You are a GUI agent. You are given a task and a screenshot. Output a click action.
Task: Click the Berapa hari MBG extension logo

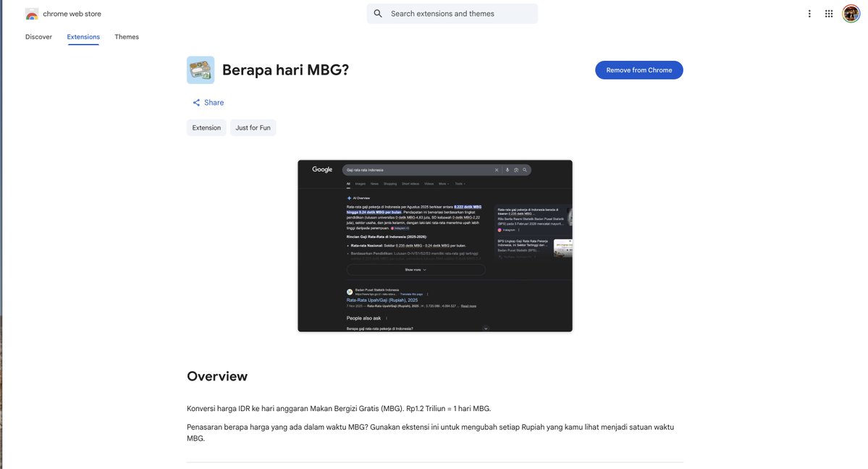pos(200,68)
